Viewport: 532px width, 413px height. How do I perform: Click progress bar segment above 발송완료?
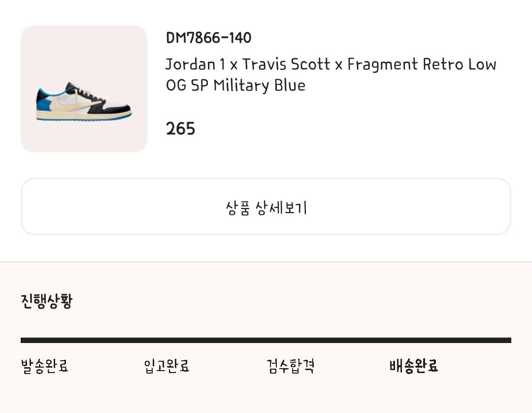pyautogui.click(x=82, y=340)
